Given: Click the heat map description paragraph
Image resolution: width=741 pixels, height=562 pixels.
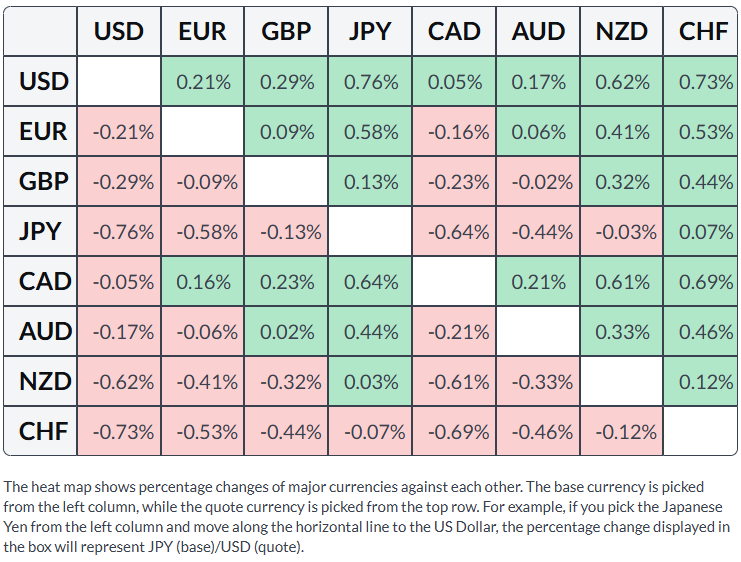Looking at the screenshot, I should (x=367, y=517).
